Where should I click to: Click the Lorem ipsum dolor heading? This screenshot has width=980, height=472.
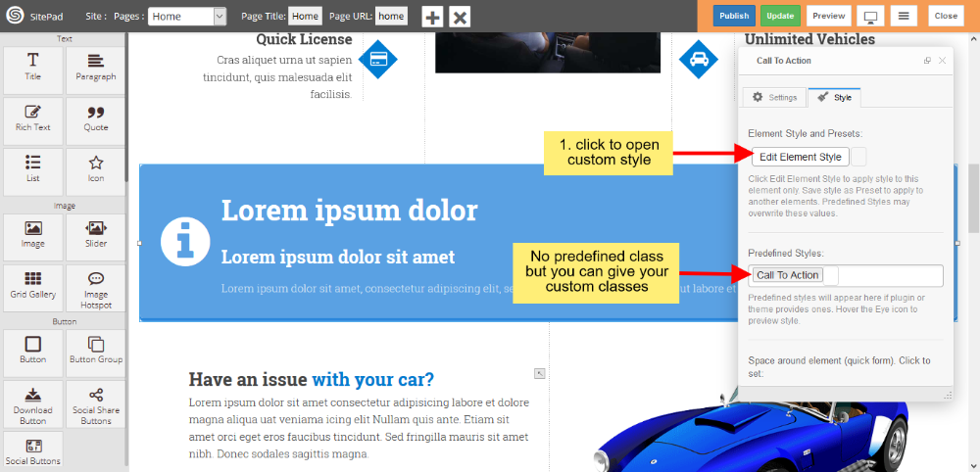tap(350, 211)
